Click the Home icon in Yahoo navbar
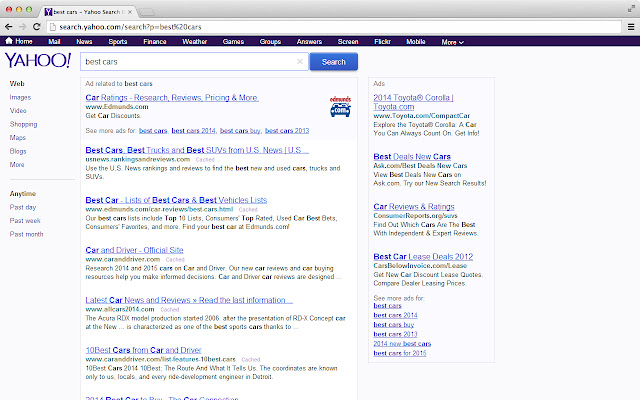The width and height of the screenshot is (640, 400). 9,41
